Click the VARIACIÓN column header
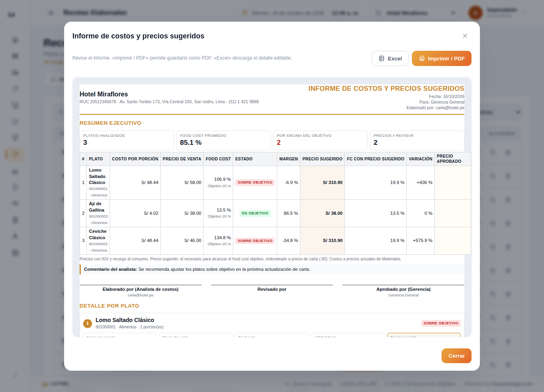 pos(420,159)
